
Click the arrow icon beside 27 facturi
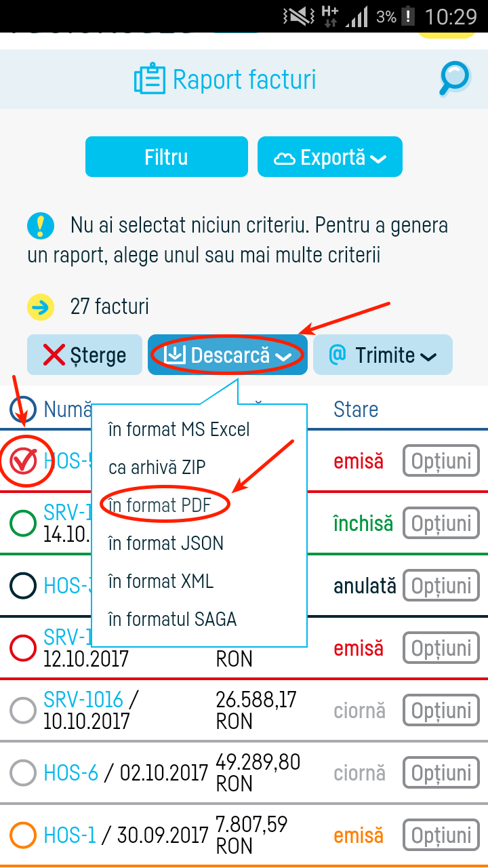(42, 307)
